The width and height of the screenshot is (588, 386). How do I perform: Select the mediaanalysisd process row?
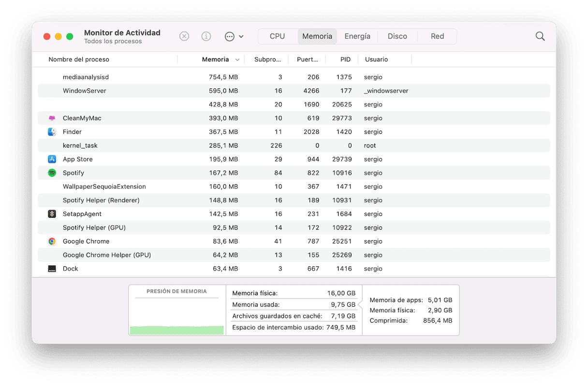(x=294, y=77)
